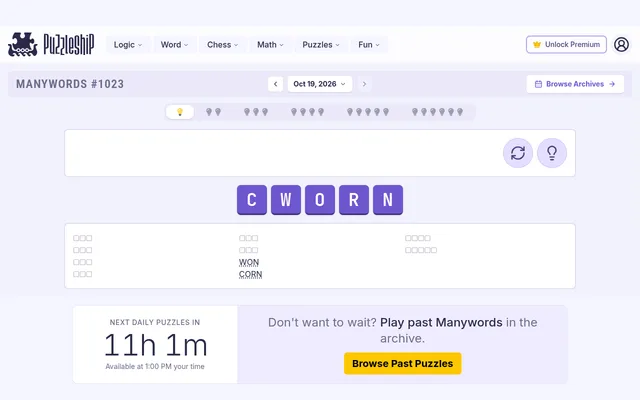The image size is (640, 400).
Task: Select the five-bulb difficulty level
Action: coord(368,112)
